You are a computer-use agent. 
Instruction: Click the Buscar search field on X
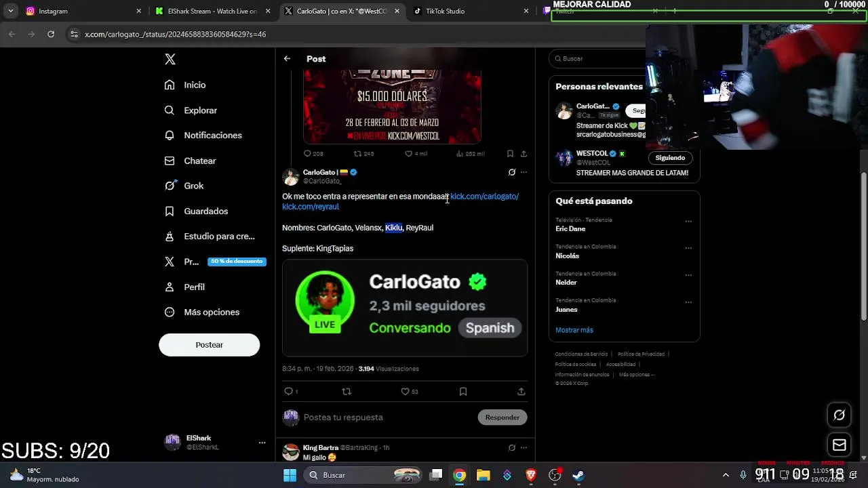(597, 59)
